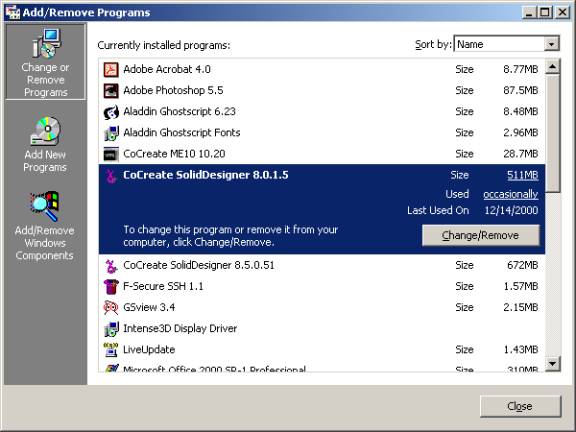Click the scrollbar up arrow
The image size is (576, 432).
(x=552, y=67)
